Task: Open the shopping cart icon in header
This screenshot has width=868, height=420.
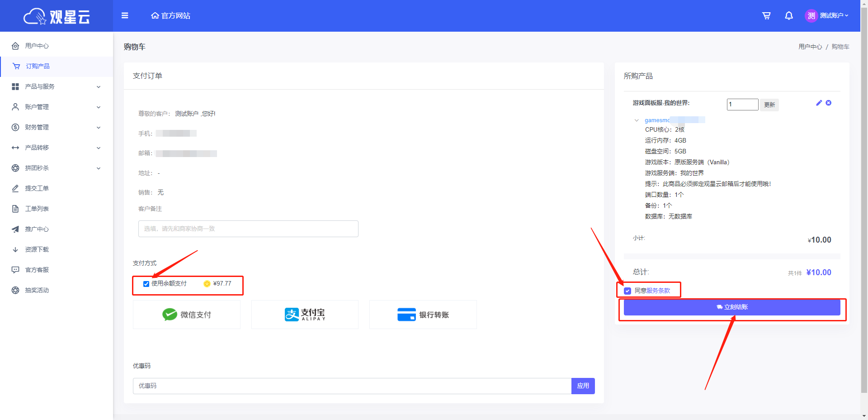Action: click(x=766, y=16)
